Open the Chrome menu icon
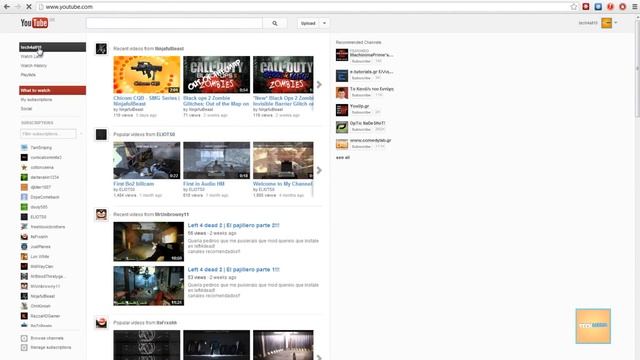640x360 pixels. point(635,7)
